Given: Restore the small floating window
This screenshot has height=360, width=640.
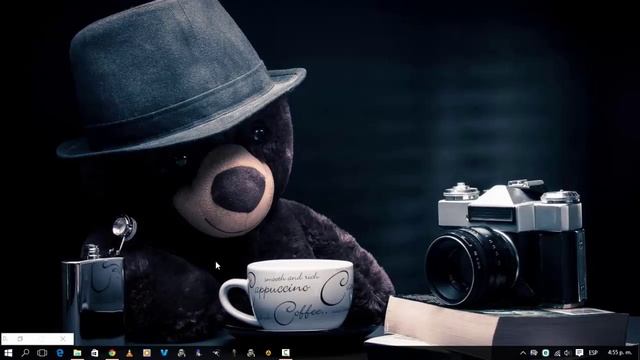Looking at the screenshot, I should (x=20, y=339).
